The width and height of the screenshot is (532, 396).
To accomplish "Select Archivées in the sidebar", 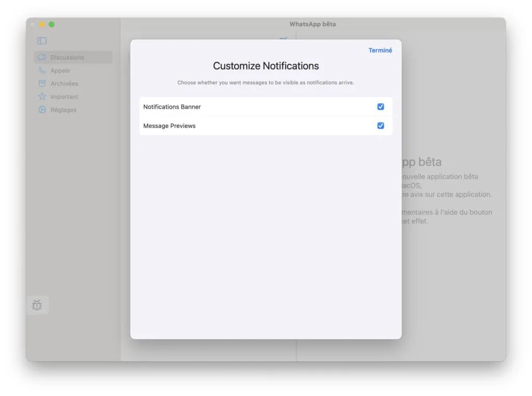I will [73, 84].
